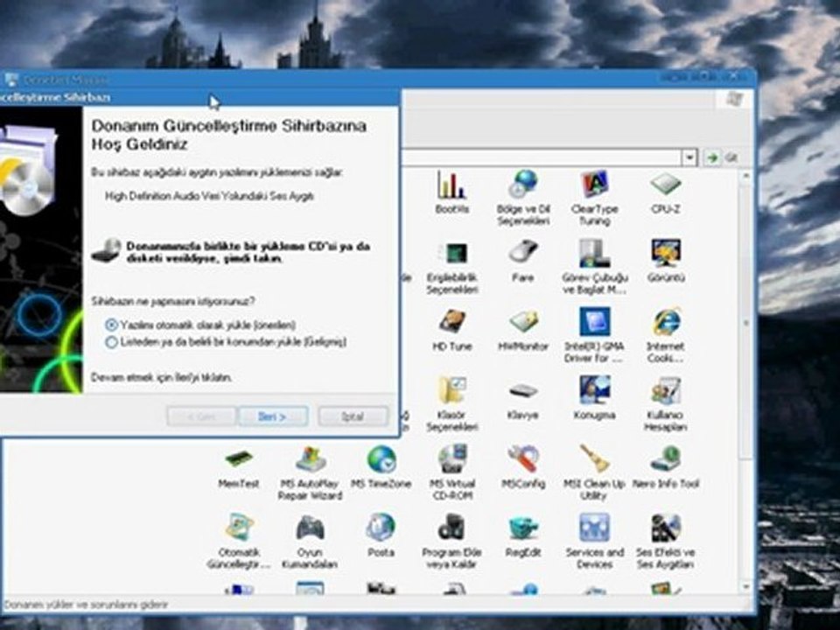This screenshot has width=840, height=630.
Task: Open the CPU-Z icon
Action: tap(666, 185)
